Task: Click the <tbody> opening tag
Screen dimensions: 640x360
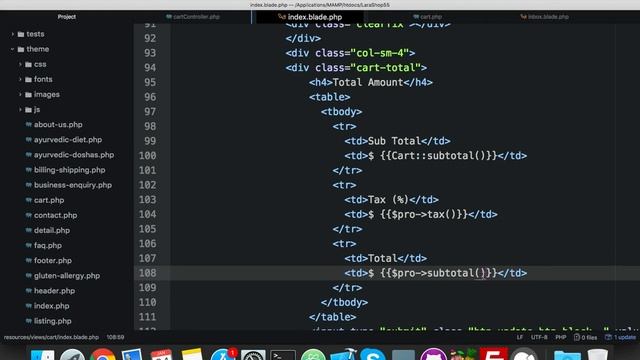Action: coord(341,112)
